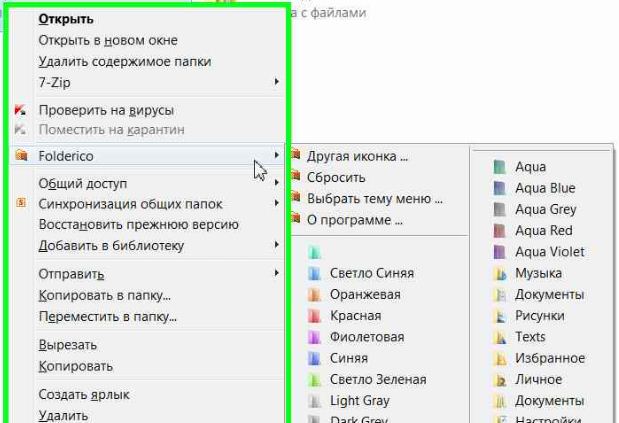Expand the 7-Zip submenu arrow
Screen dimensions: 619x423
click(x=277, y=82)
